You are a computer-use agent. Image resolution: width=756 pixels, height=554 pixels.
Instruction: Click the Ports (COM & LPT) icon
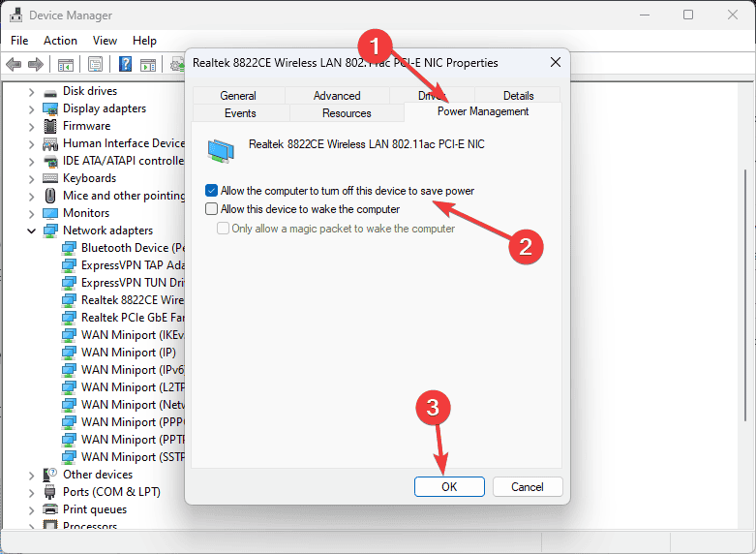(x=50, y=492)
